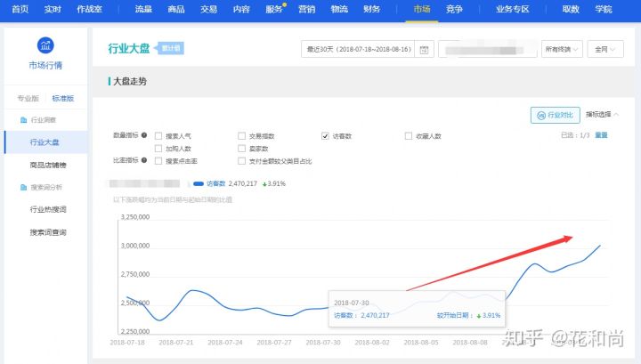Click the 搜索词分析 section icon in sidebar
The width and height of the screenshot is (641, 364).
24,187
